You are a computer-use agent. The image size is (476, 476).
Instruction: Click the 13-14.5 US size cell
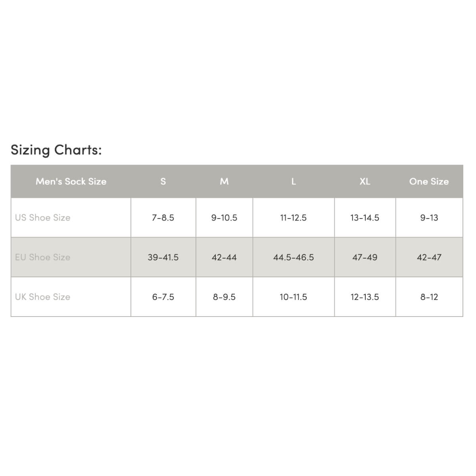tap(365, 217)
